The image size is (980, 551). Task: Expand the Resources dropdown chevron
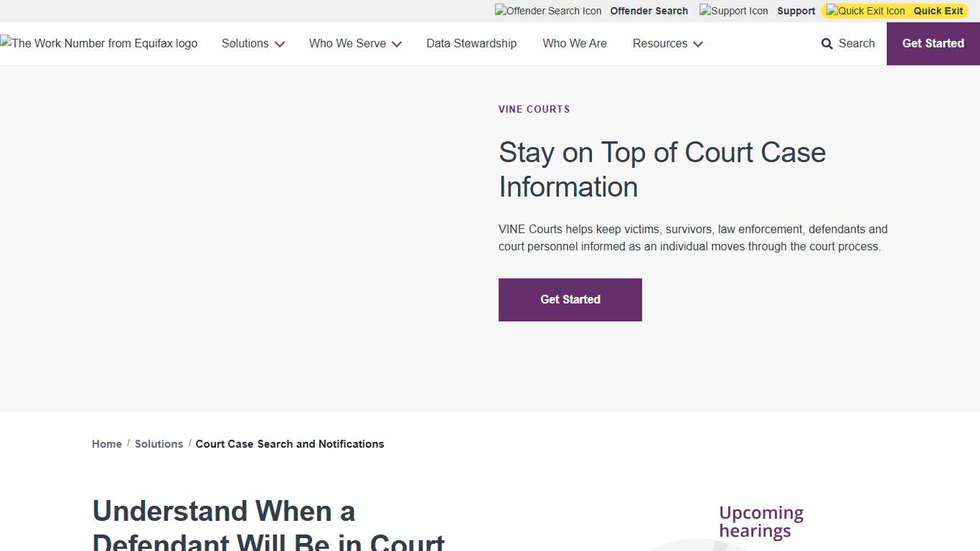(x=697, y=44)
